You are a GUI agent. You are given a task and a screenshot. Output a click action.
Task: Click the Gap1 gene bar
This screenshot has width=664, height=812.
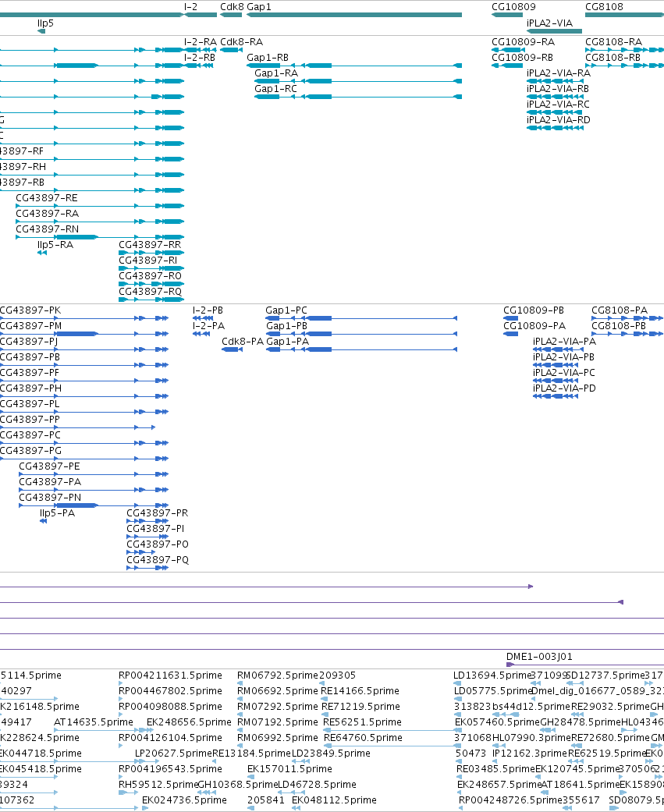[x=353, y=15]
